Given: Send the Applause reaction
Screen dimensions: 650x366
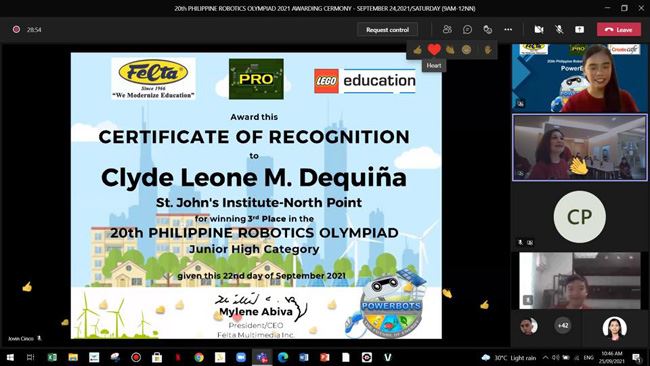Looking at the screenshot, I should (x=450, y=50).
